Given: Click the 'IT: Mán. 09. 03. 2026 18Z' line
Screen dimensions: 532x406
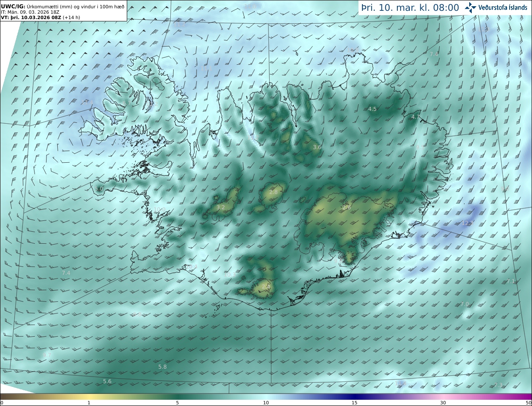Looking at the screenshot, I should pos(30,12).
